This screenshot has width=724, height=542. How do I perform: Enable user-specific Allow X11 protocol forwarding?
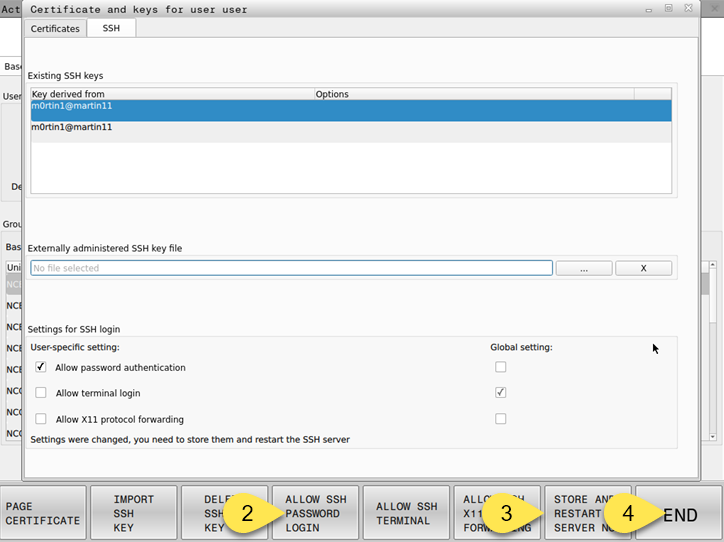[x=41, y=419]
